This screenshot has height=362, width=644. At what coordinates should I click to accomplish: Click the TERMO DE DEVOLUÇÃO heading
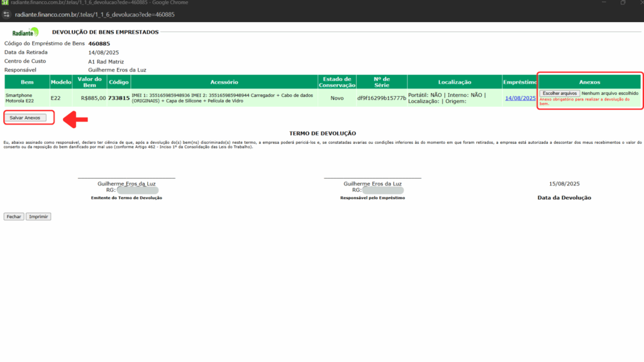point(322,133)
